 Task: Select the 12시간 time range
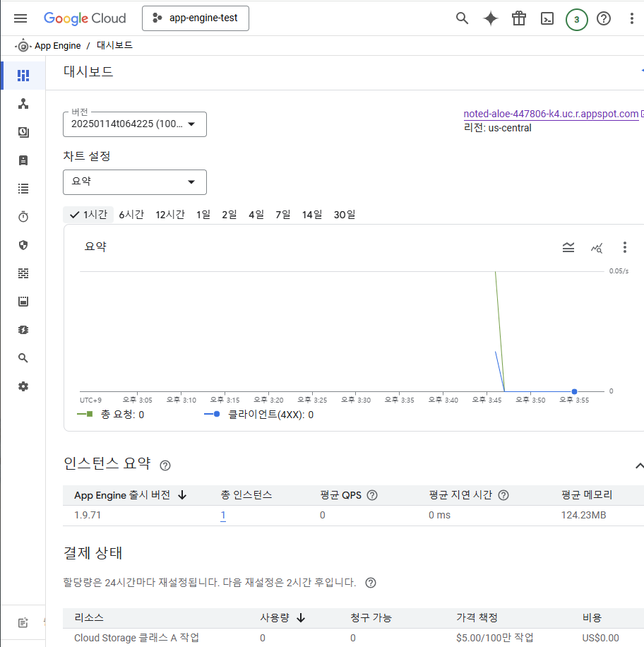coord(170,215)
